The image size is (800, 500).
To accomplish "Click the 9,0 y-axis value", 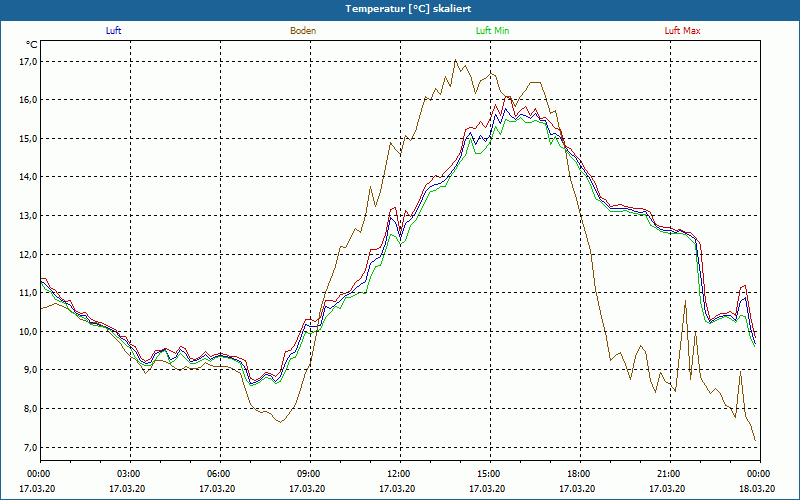I will pos(30,370).
